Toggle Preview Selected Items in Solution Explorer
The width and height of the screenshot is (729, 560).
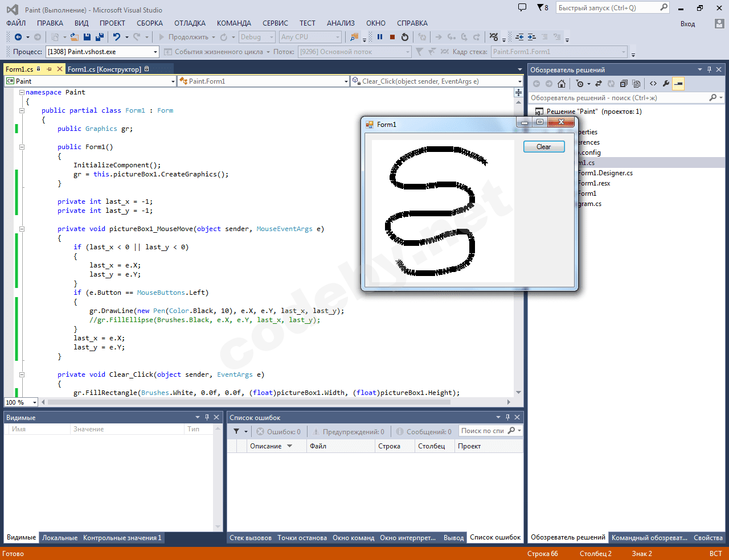point(678,84)
